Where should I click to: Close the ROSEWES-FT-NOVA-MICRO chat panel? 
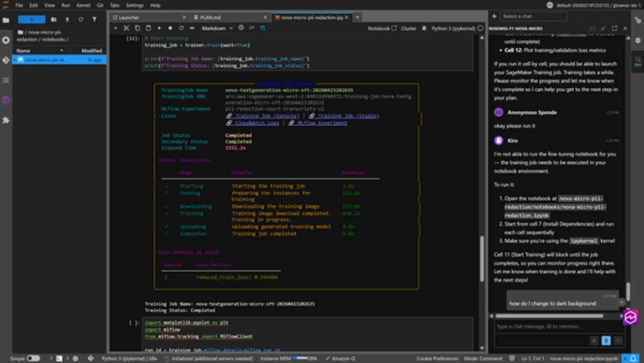tap(626, 28)
